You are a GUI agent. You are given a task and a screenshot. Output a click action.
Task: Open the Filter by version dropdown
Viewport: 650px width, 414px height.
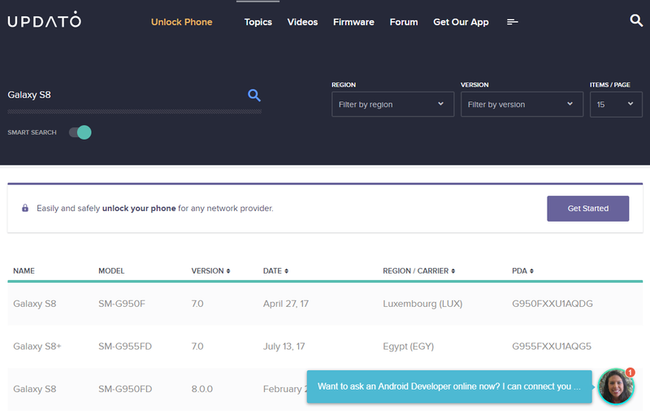(521, 104)
